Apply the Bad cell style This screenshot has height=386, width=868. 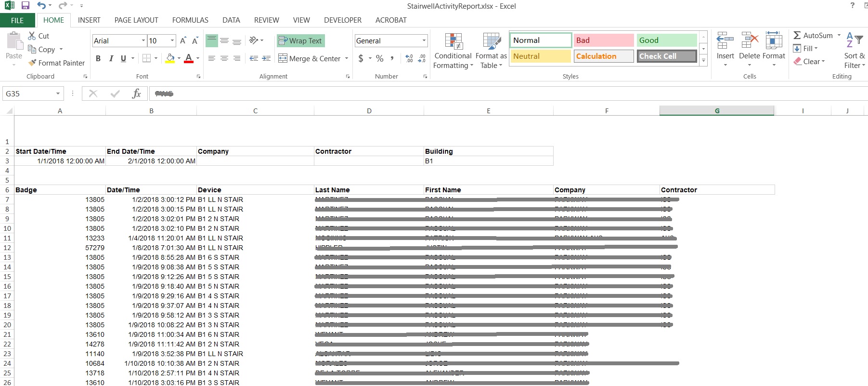(x=604, y=40)
